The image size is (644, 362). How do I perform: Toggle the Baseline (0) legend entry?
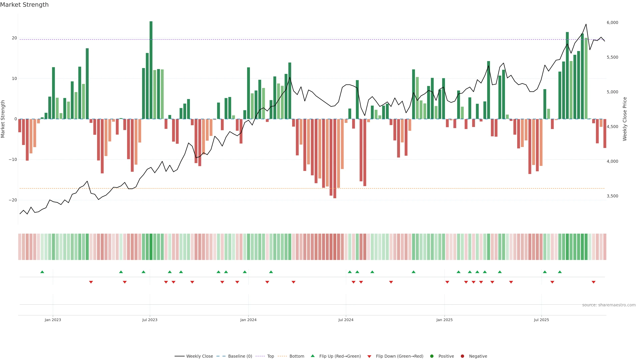(x=240, y=356)
